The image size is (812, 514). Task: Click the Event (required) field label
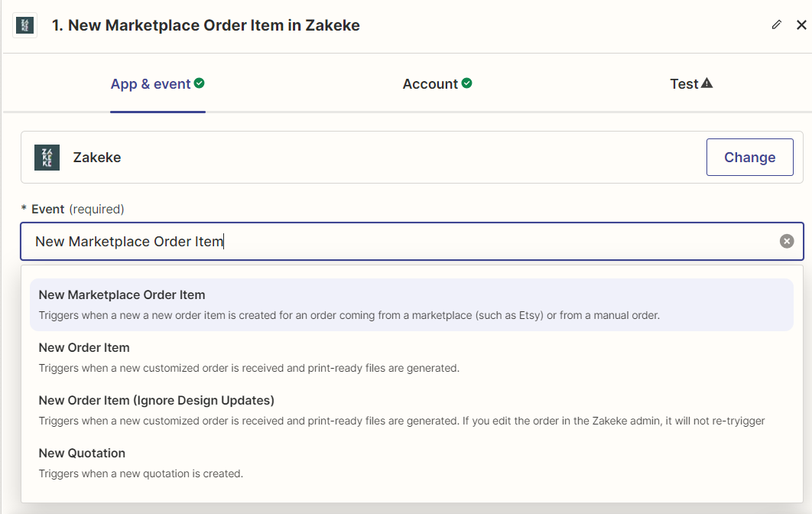pos(73,210)
